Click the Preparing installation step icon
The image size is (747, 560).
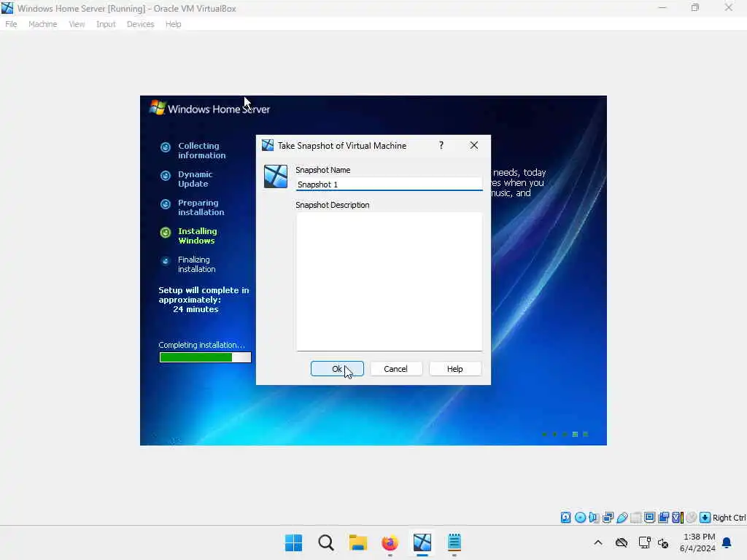[x=166, y=204]
